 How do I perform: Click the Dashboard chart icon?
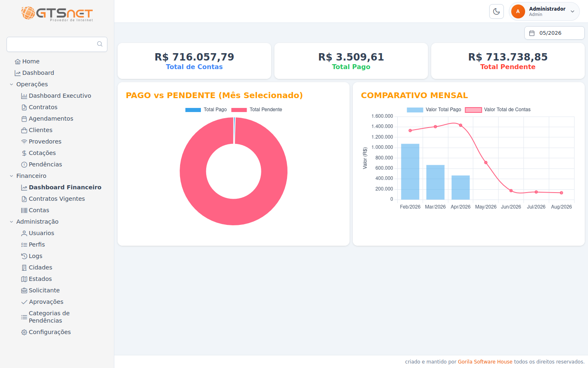tap(18, 73)
